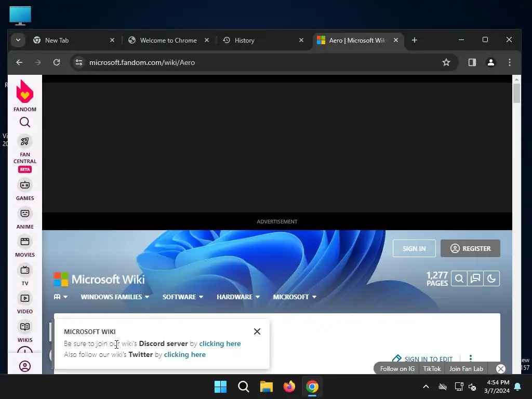Viewport: 532px width, 399px height.
Task: Switch to the History tab
Action: 261,41
